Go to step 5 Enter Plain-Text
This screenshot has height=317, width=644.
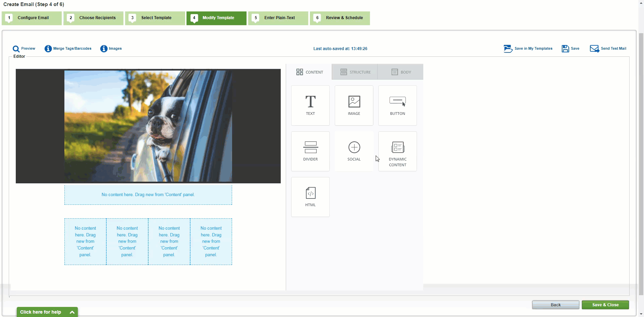[x=278, y=18]
